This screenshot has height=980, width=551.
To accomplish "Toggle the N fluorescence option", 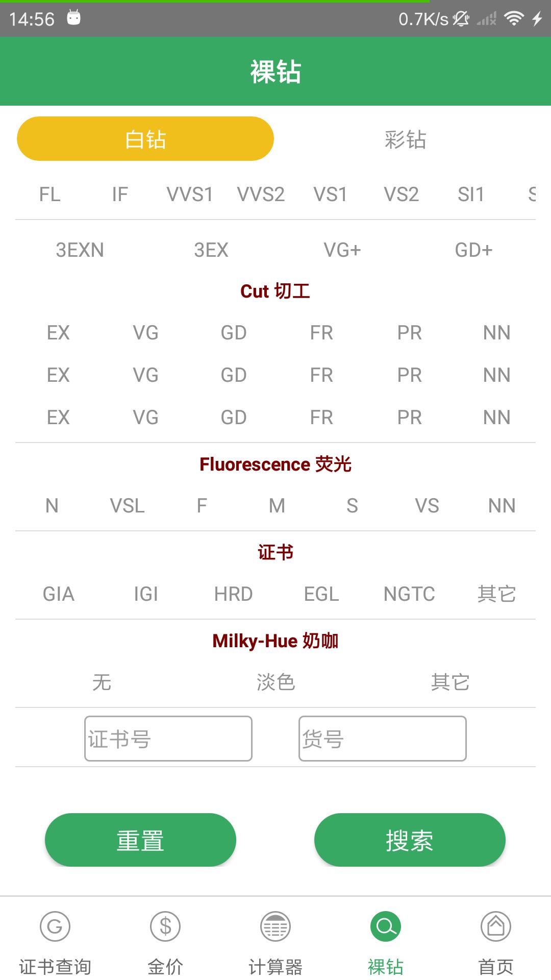I will [x=51, y=505].
